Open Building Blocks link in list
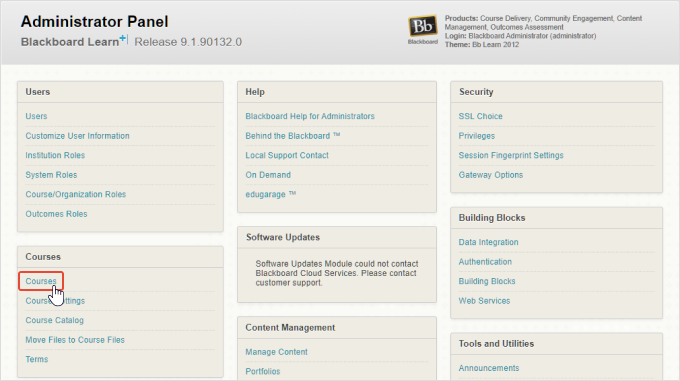The height and width of the screenshot is (381, 680). click(487, 281)
